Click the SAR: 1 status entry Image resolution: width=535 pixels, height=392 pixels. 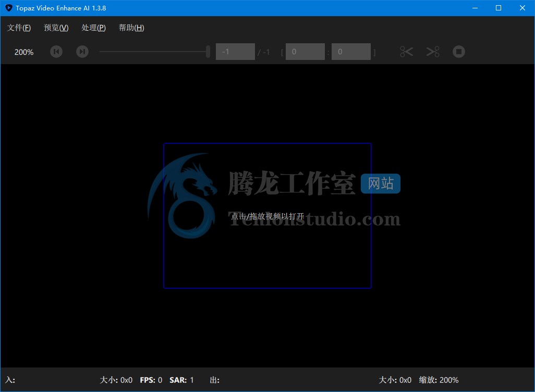click(181, 379)
